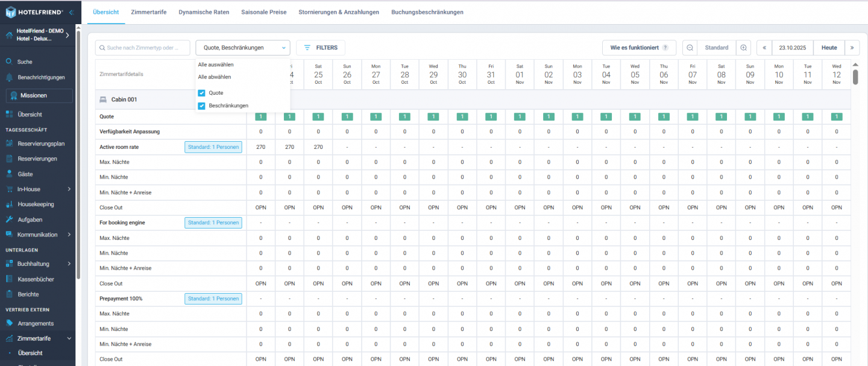868x366 pixels.
Task: Open the Quote, Beschränkungen dropdown
Action: pyautogui.click(x=242, y=48)
